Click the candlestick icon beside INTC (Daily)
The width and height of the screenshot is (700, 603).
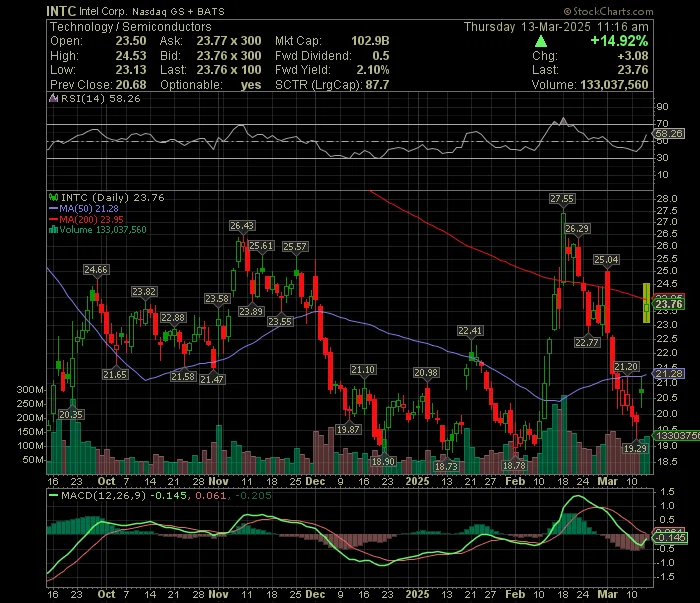click(x=54, y=197)
